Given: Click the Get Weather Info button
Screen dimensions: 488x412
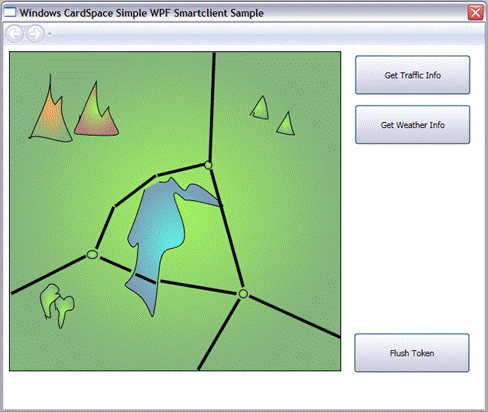Looking at the screenshot, I should pyautogui.click(x=412, y=125).
